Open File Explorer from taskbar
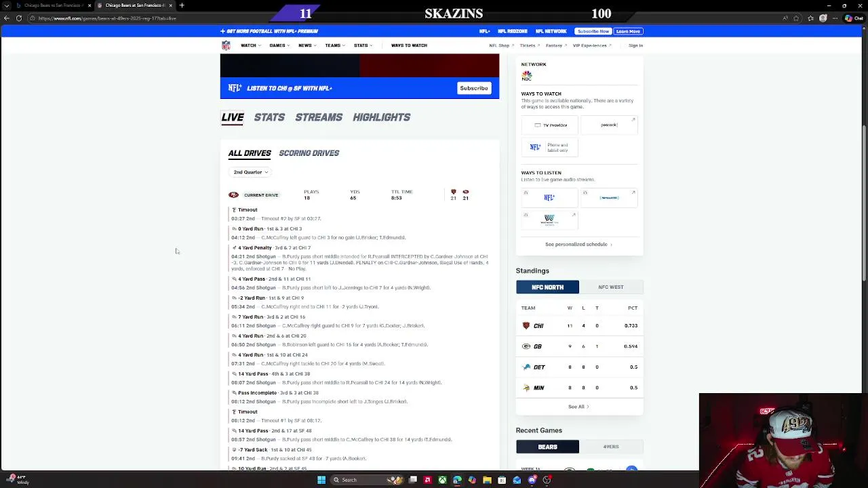Screen dimensions: 868x488 point(487,480)
